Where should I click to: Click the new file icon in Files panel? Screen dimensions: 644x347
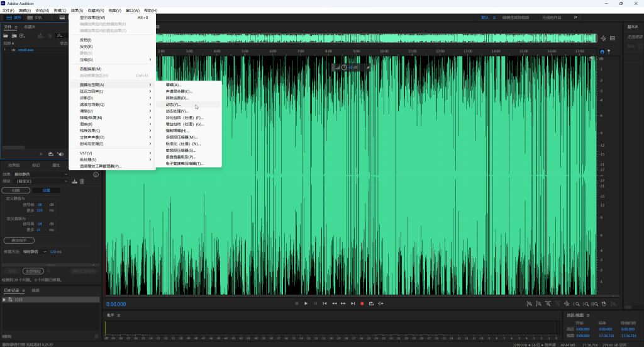click(x=22, y=36)
